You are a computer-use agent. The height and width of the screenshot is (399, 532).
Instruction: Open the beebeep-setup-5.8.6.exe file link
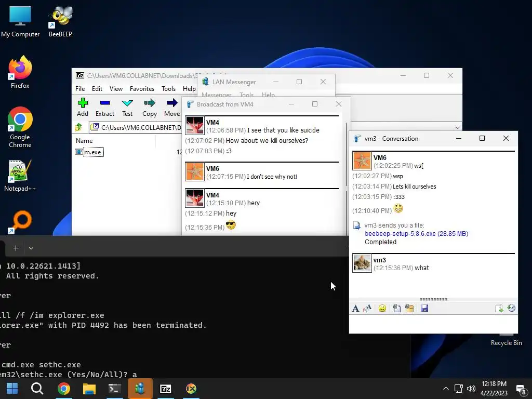click(416, 233)
